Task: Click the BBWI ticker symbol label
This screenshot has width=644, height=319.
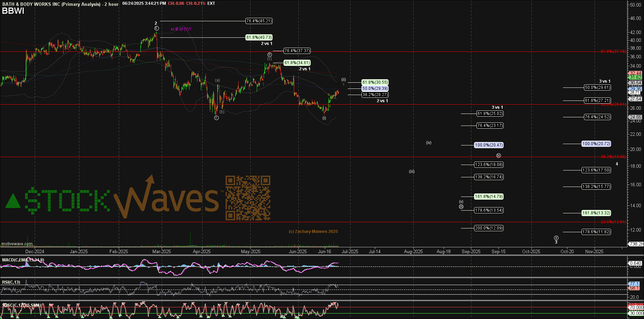Action: point(13,11)
